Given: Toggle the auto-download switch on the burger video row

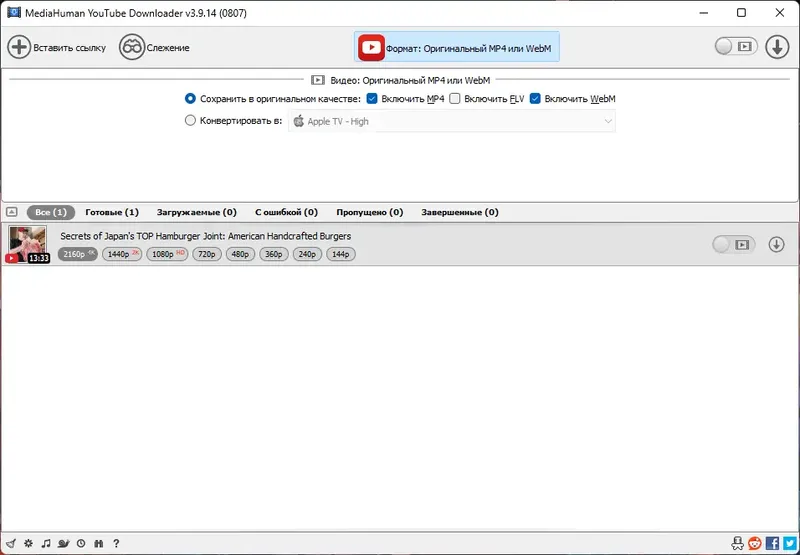Looking at the screenshot, I should 733,245.
